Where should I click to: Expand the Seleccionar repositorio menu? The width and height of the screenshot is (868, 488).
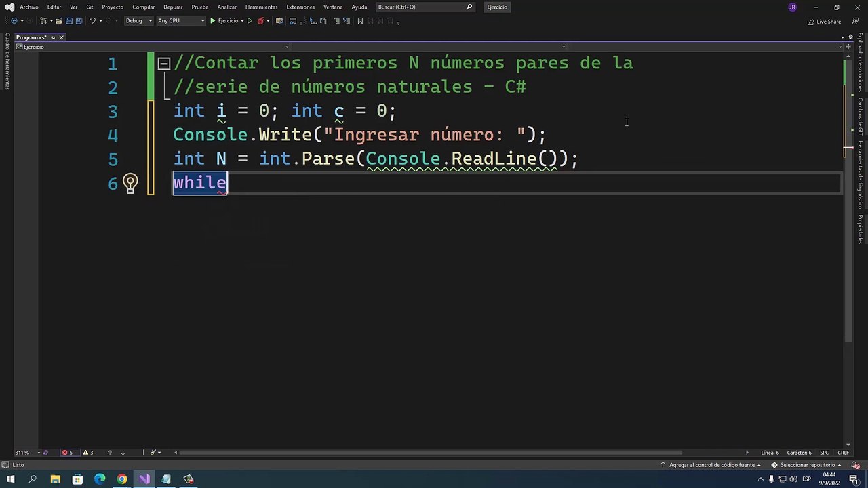click(807, 465)
